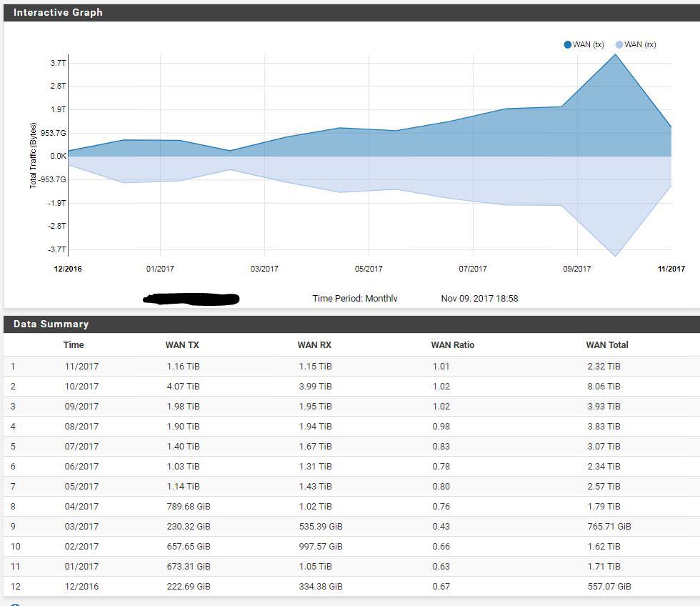700x606 pixels.
Task: Sort by the WAN Ratio column header
Action: pos(453,344)
